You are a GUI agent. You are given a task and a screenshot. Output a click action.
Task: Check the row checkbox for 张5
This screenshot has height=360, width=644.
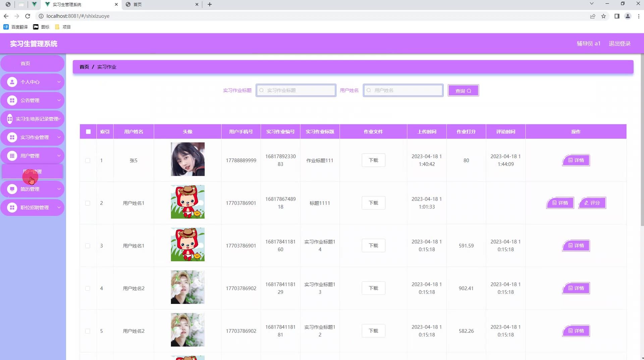pyautogui.click(x=88, y=161)
